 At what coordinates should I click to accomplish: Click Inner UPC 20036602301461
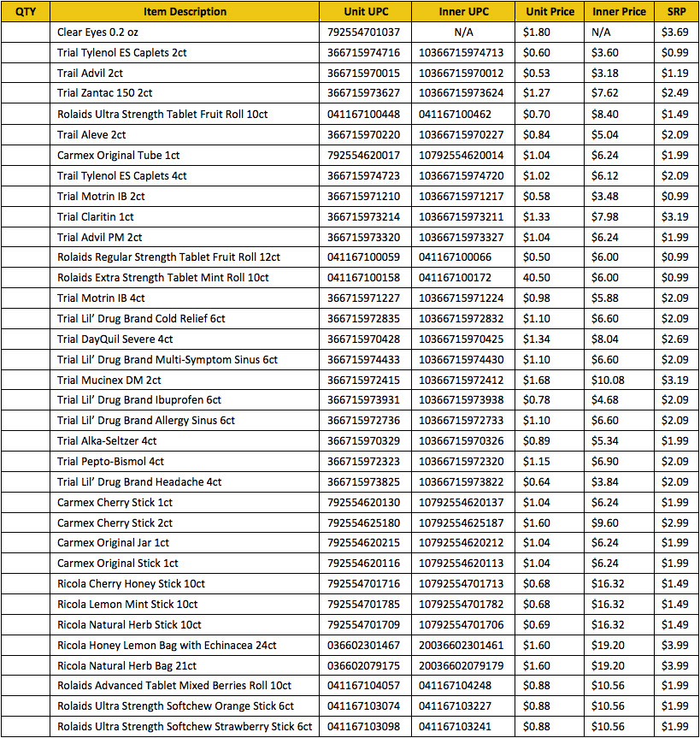461,646
